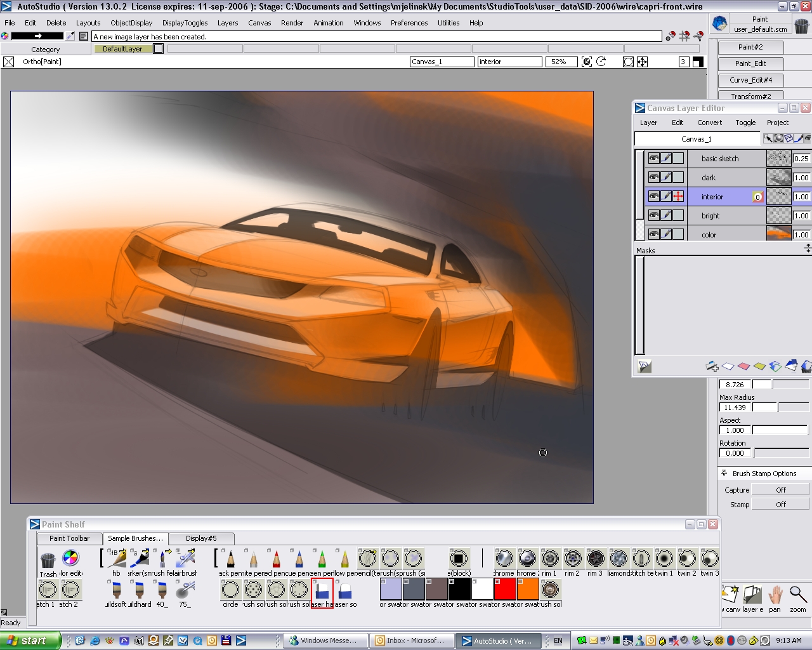Switch to the Sample Brushes tab
This screenshot has height=650, width=812.
pos(135,538)
